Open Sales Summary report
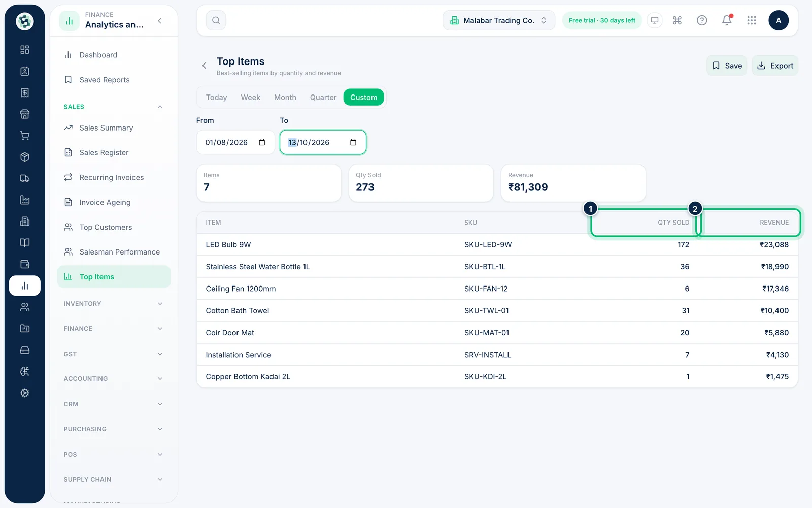Image resolution: width=812 pixels, height=508 pixels. (x=114, y=128)
